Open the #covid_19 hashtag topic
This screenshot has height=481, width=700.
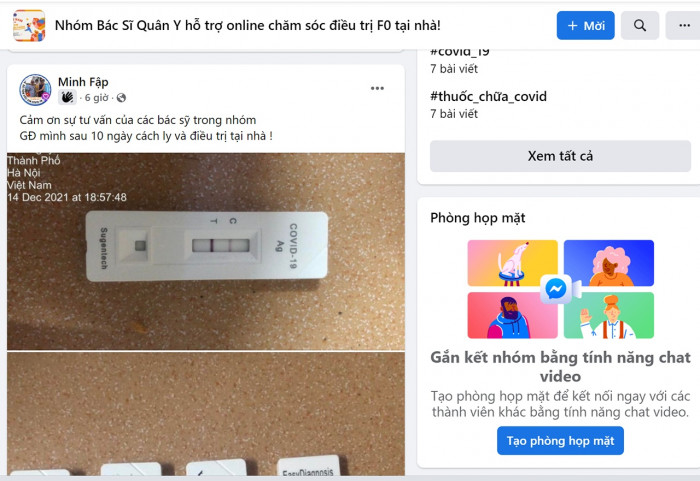(460, 51)
